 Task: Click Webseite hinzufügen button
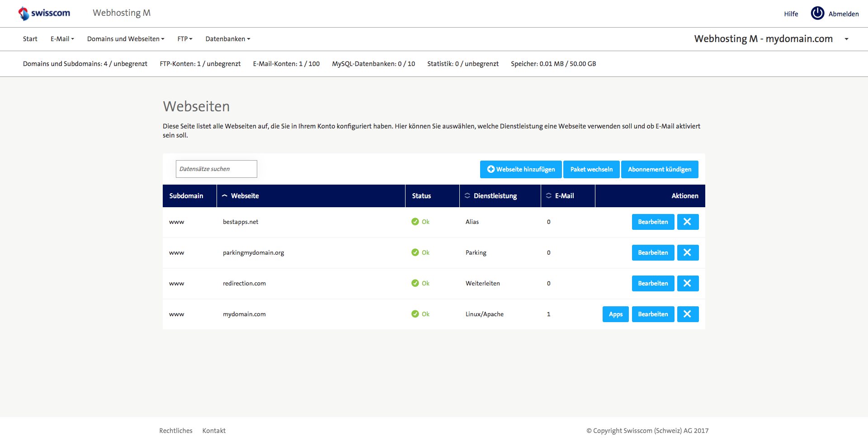click(521, 169)
